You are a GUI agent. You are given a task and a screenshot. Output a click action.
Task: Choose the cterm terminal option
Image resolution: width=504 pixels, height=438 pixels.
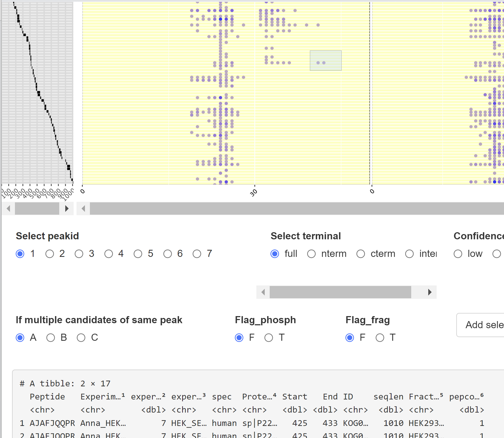361,254
